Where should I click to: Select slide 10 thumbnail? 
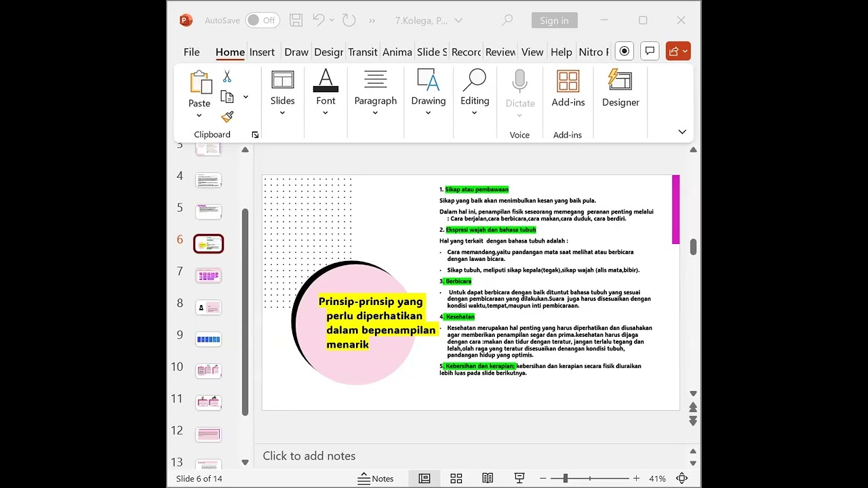click(209, 371)
